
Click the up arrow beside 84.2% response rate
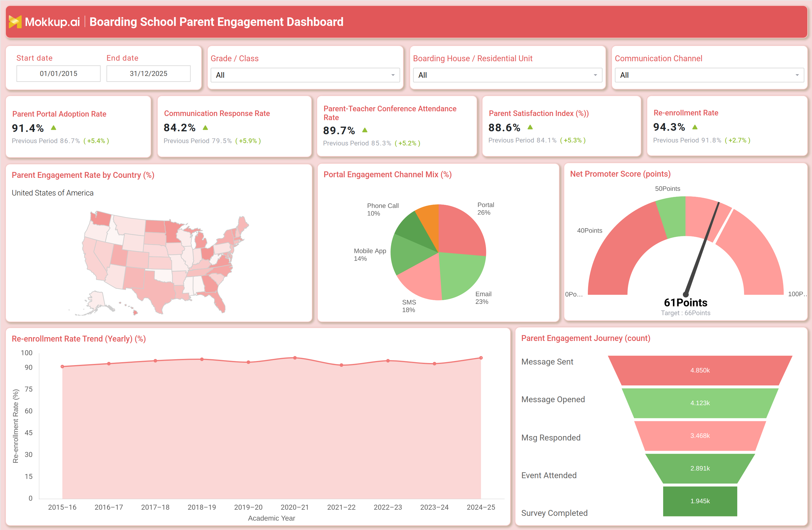(x=205, y=128)
